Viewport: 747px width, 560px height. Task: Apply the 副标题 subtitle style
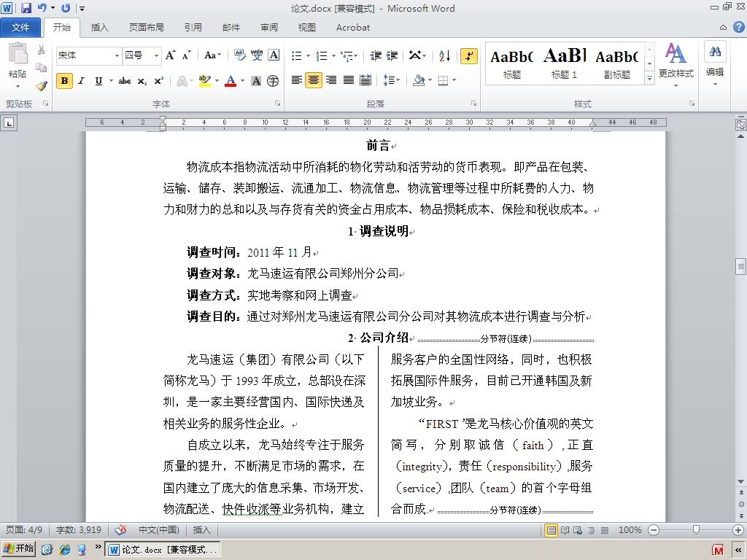[x=617, y=63]
